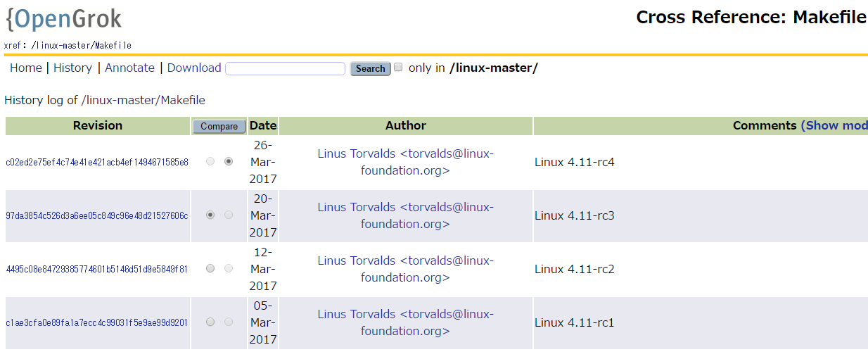Open revision starting with 4495c08e

(x=97, y=269)
